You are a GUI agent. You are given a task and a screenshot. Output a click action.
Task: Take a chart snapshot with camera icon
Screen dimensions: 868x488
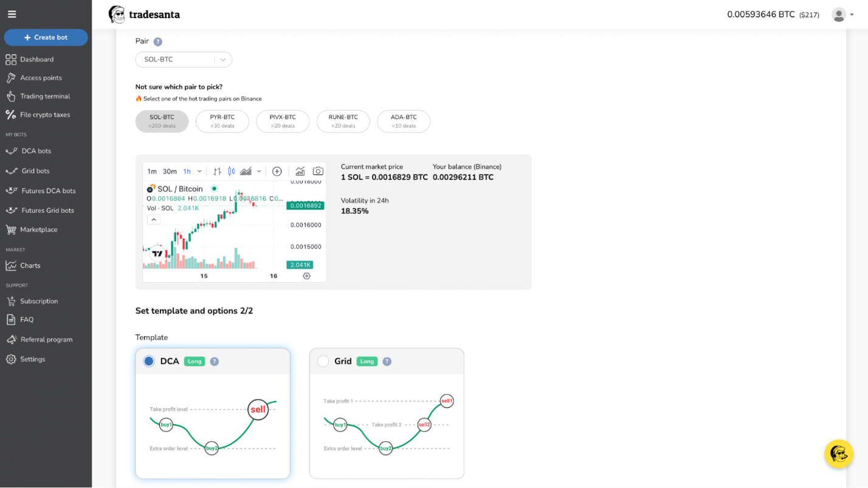[x=317, y=171]
